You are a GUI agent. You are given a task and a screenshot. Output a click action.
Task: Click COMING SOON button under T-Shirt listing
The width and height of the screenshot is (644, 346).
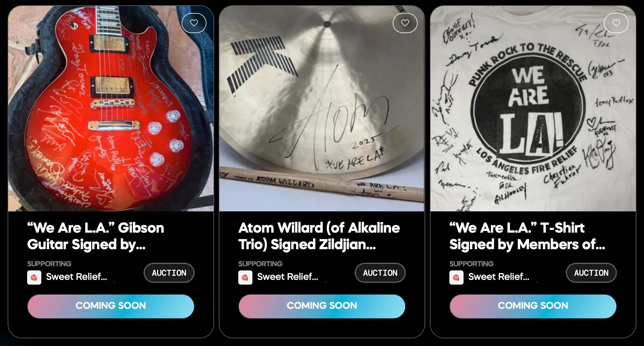pos(533,306)
